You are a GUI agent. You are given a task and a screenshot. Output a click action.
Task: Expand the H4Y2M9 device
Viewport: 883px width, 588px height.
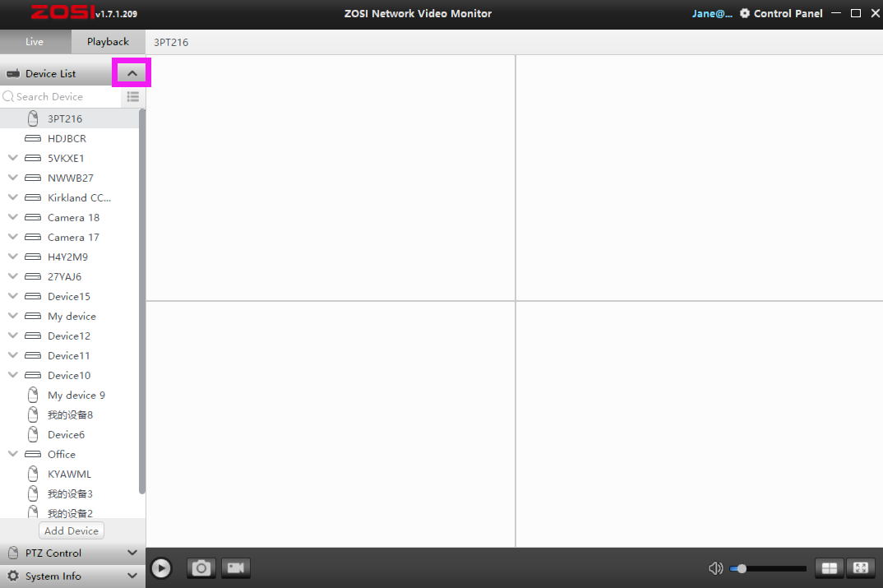[x=13, y=257]
